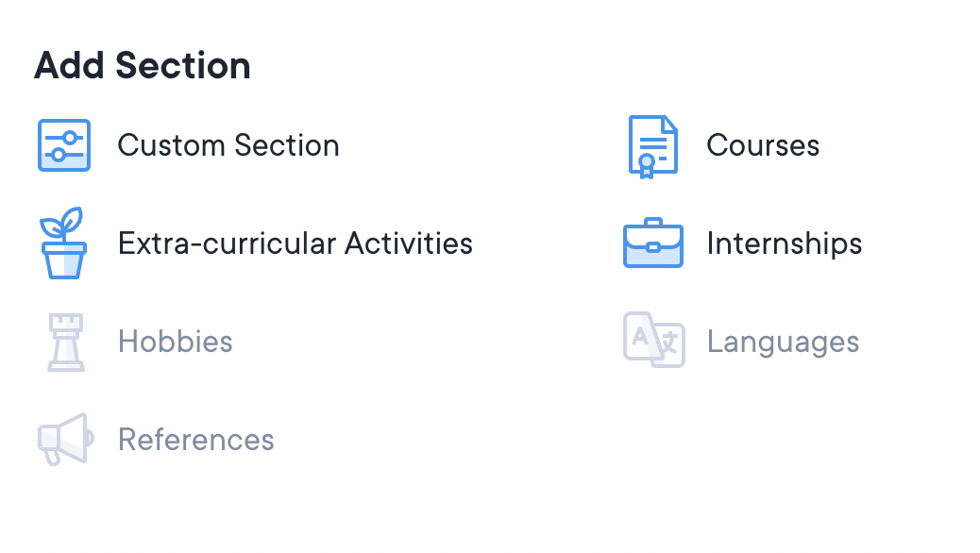The width and height of the screenshot is (980, 553).
Task: Click the Custom Section sliders icon
Action: point(64,145)
